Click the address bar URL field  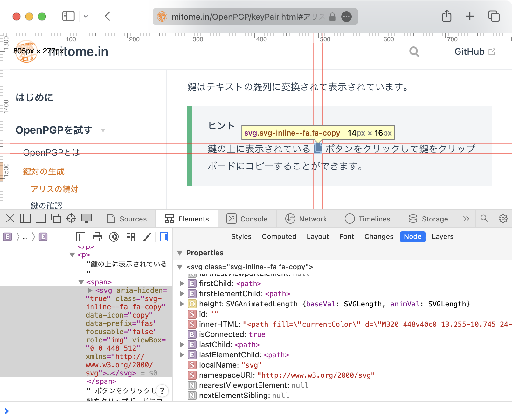pyautogui.click(x=255, y=17)
